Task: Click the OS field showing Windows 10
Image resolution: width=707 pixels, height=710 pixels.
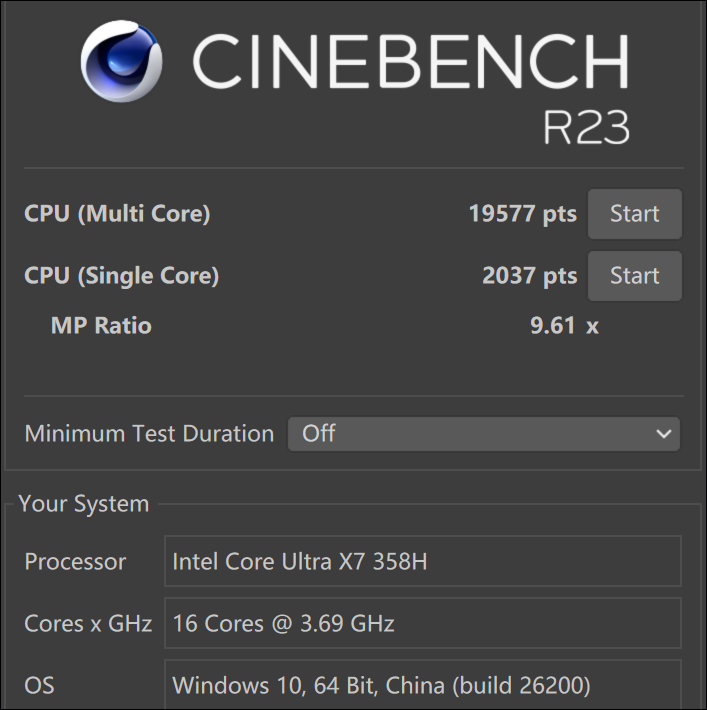Action: pyautogui.click(x=422, y=686)
